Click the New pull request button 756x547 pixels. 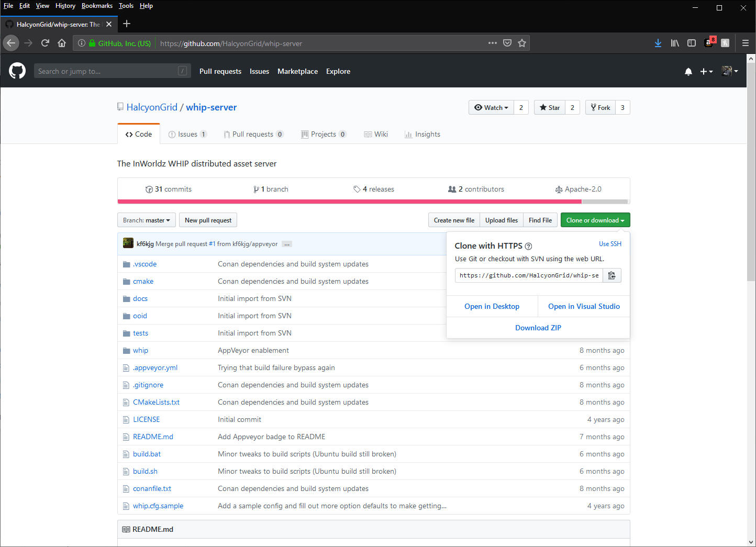(x=208, y=220)
